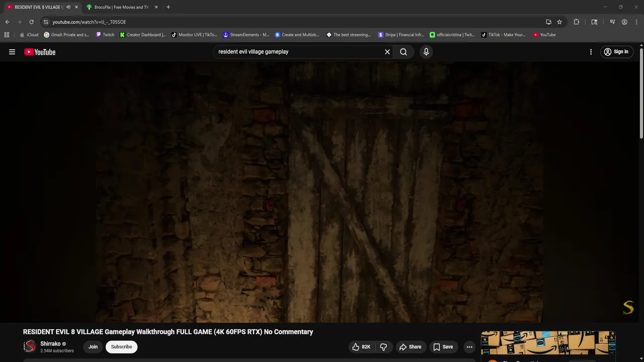This screenshot has height=362, width=644.
Task: Open media controls in browser toolbar
Action: [612, 22]
